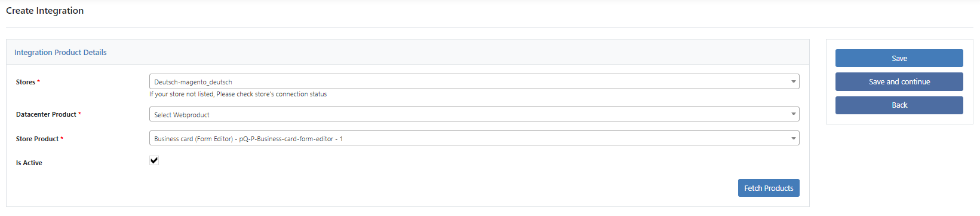Click the Datacenter Product label
The image size is (980, 216).
(46, 114)
